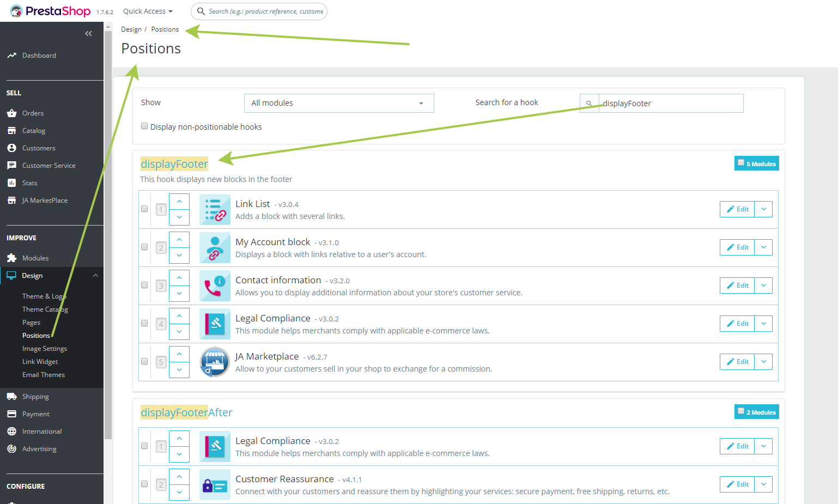Edit the Contact information module
Screen dimensions: 838x504
(x=737, y=286)
